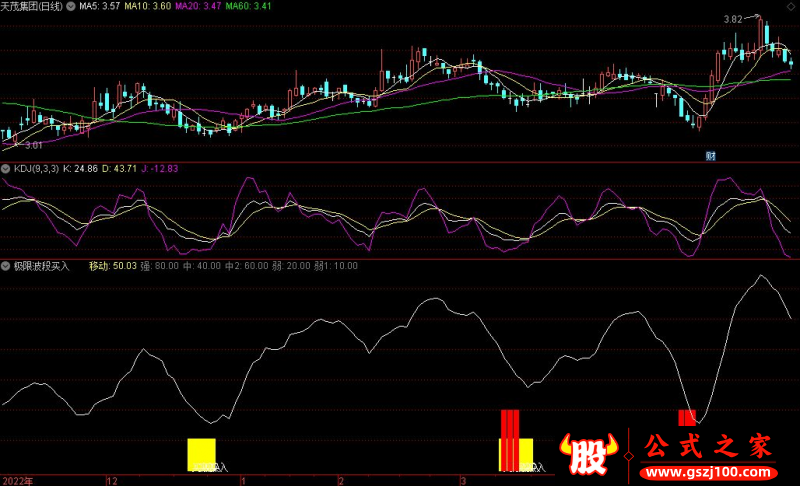Select the MA20: 3.47 indicator label
800x486 pixels.
(x=197, y=6)
